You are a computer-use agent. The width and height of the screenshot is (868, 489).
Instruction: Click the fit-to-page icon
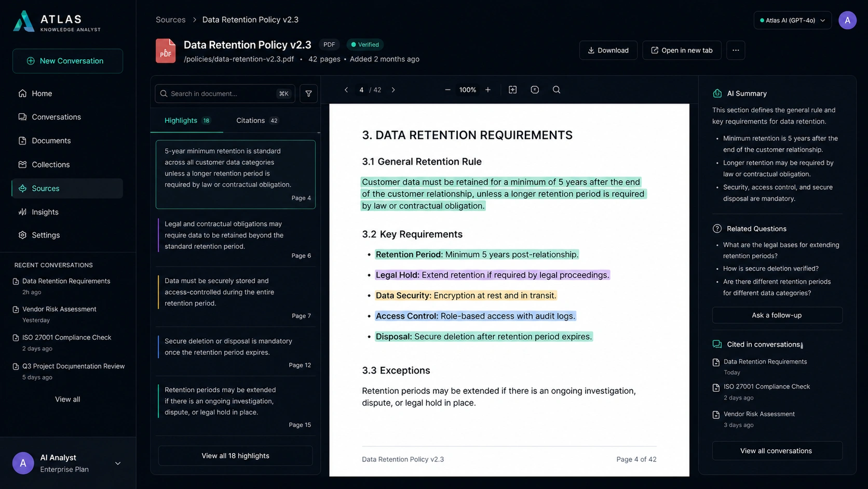(513, 90)
